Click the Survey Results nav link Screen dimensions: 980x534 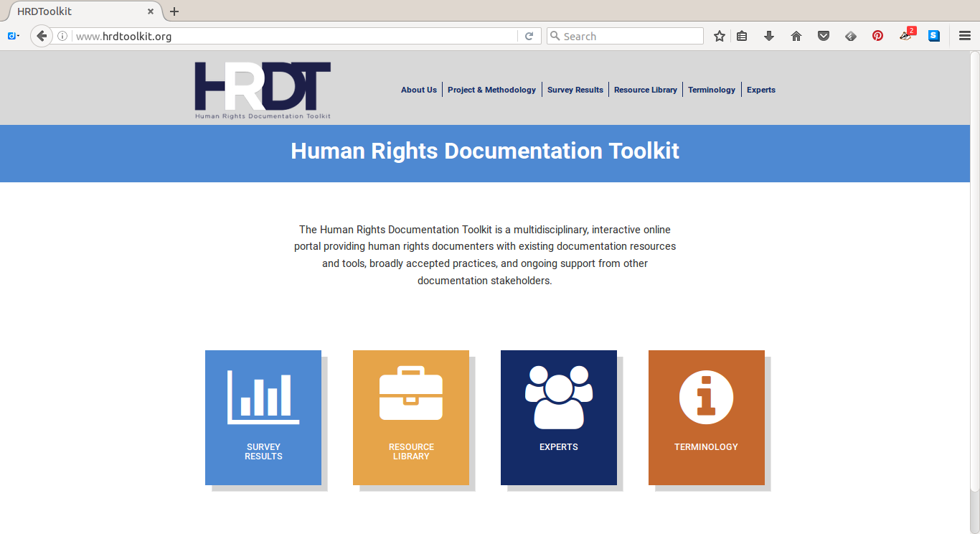point(575,90)
